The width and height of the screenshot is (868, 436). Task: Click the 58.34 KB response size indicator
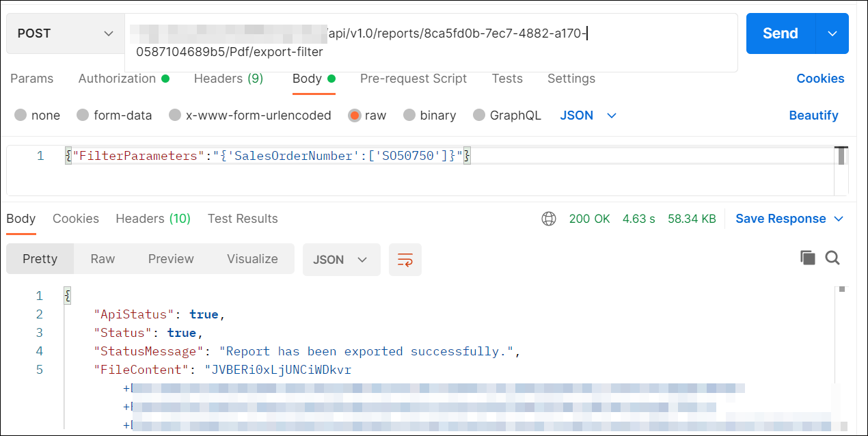(x=692, y=219)
